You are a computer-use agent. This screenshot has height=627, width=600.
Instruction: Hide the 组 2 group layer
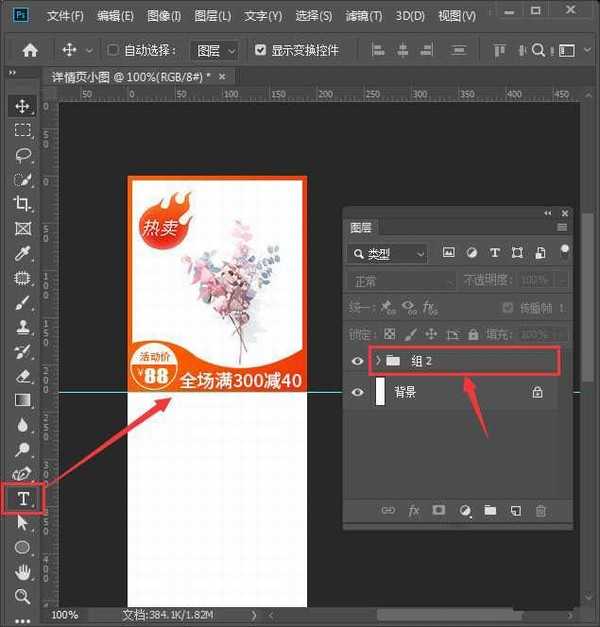[358, 360]
